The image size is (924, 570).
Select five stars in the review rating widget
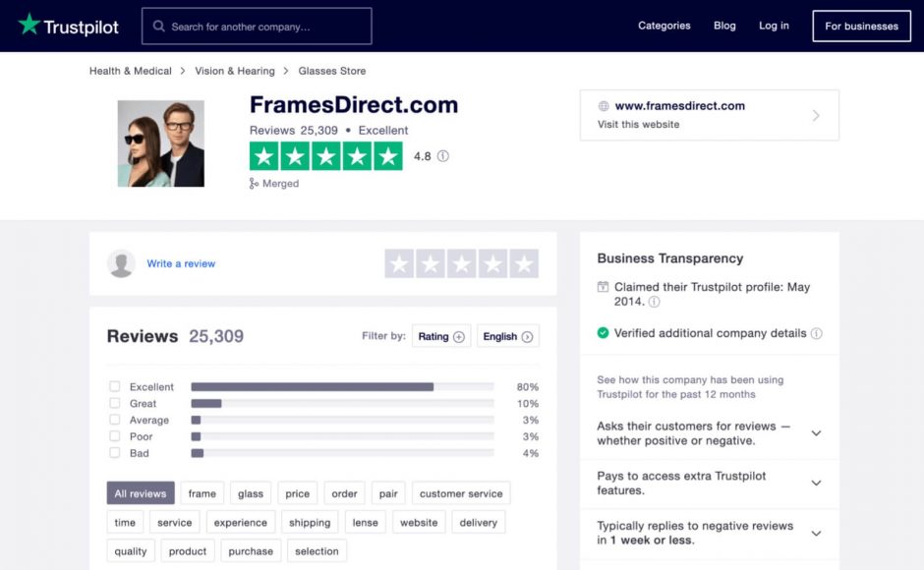coord(525,263)
